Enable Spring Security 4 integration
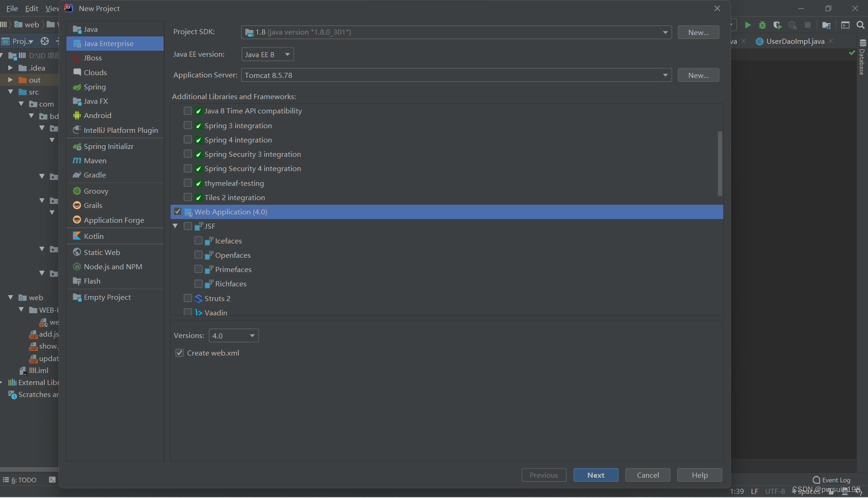The image size is (868, 498). coord(188,168)
